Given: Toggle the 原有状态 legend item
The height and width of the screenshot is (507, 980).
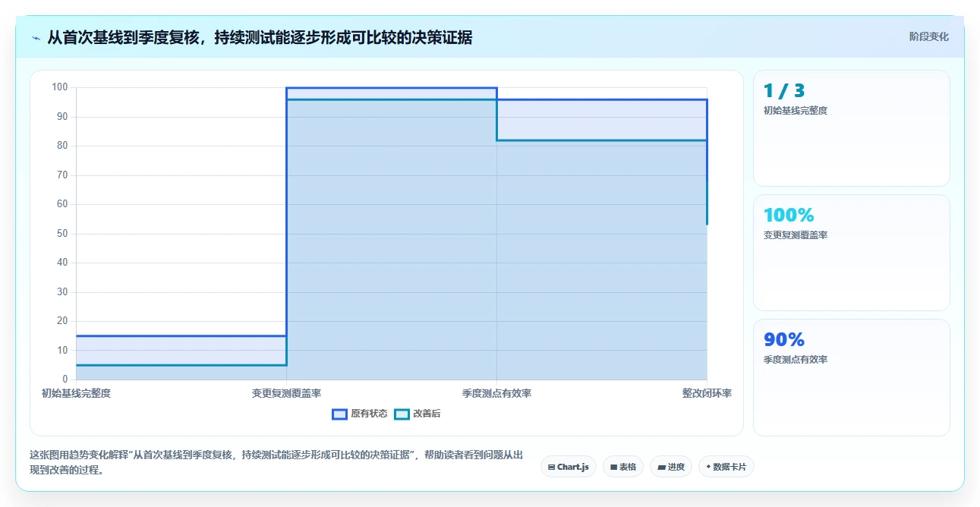Looking at the screenshot, I should (360, 414).
